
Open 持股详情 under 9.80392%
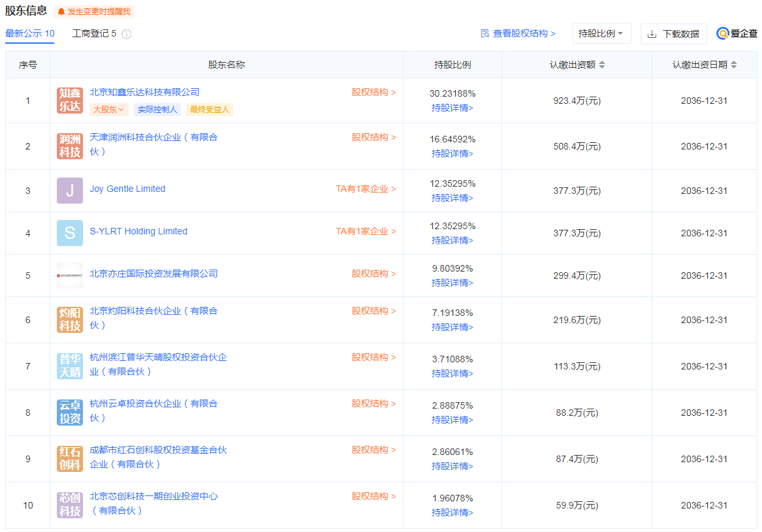pos(452,283)
